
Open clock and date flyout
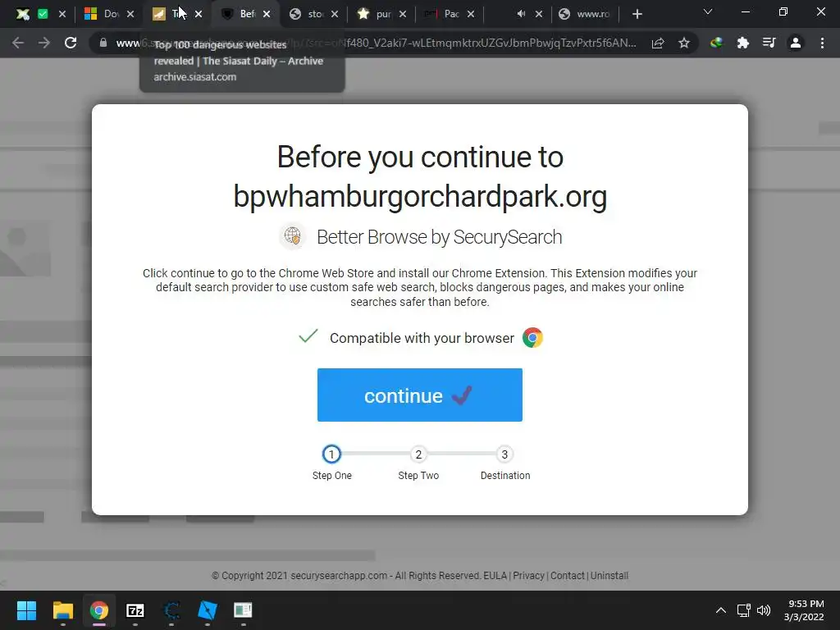pyautogui.click(x=804, y=610)
